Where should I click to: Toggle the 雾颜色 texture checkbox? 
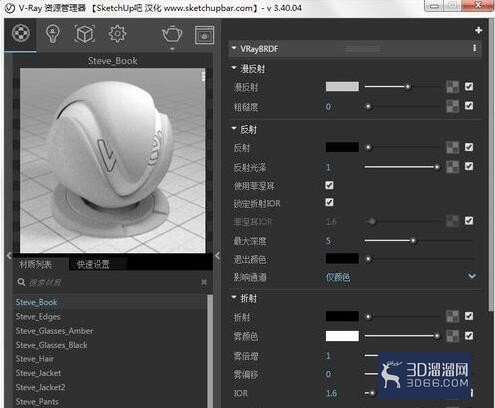pyautogui.click(x=469, y=335)
